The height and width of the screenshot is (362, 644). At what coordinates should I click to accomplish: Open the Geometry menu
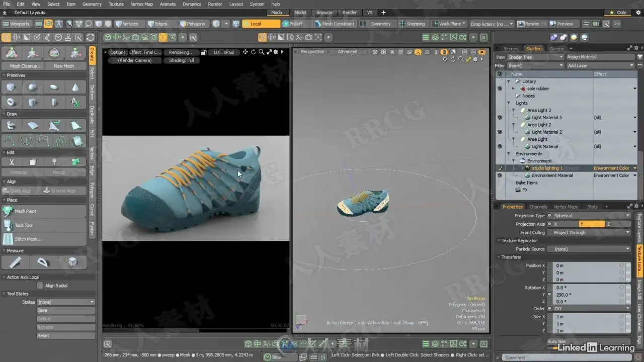(x=92, y=4)
